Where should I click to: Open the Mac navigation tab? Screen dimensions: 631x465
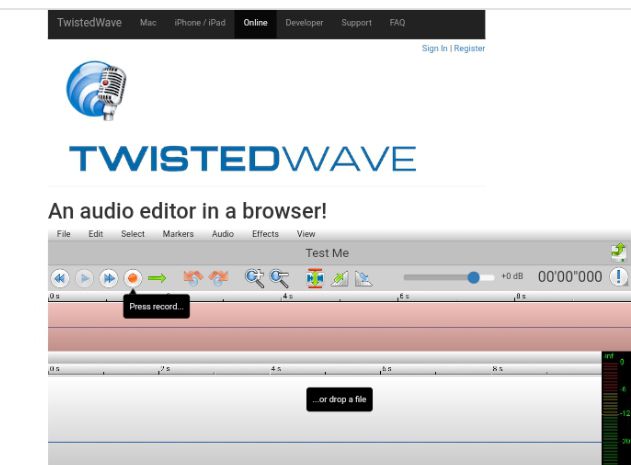click(148, 23)
